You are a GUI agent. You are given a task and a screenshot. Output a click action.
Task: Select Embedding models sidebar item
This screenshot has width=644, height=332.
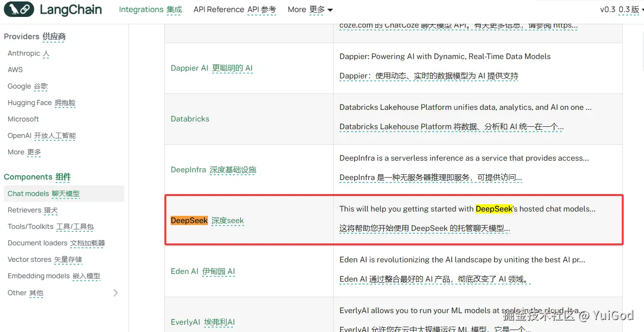pos(54,276)
